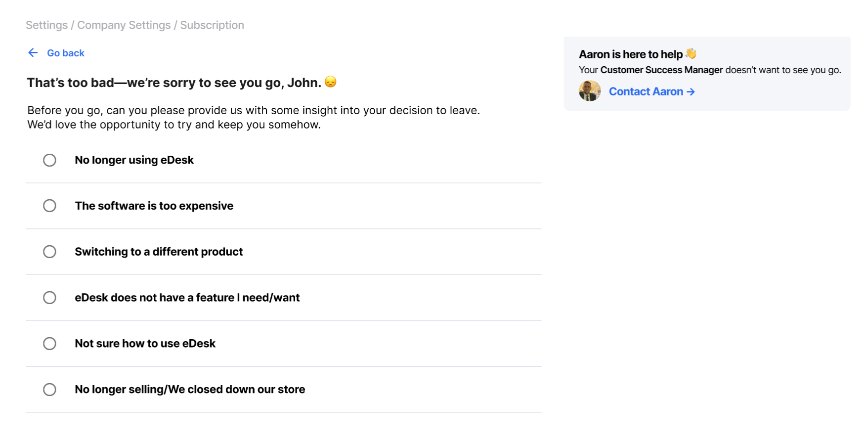The image size is (868, 439).
Task: Click the 'The software is too expensive' label
Action: point(154,206)
